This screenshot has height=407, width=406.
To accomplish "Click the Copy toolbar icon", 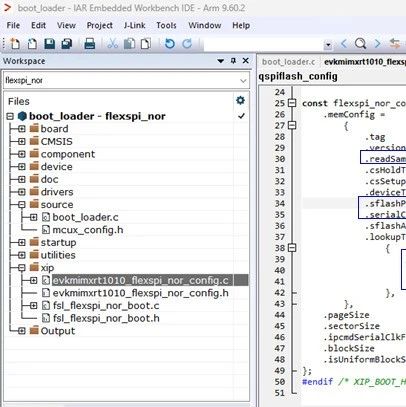I will (x=129, y=44).
